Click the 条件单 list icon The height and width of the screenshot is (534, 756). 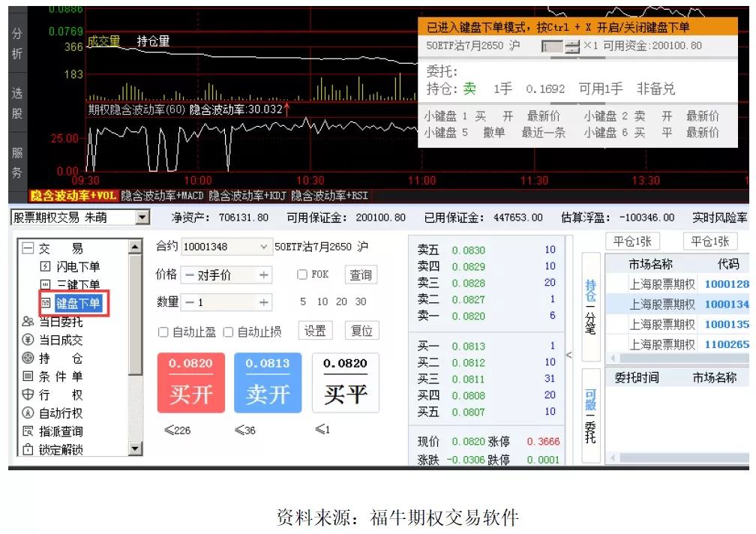[x=28, y=376]
